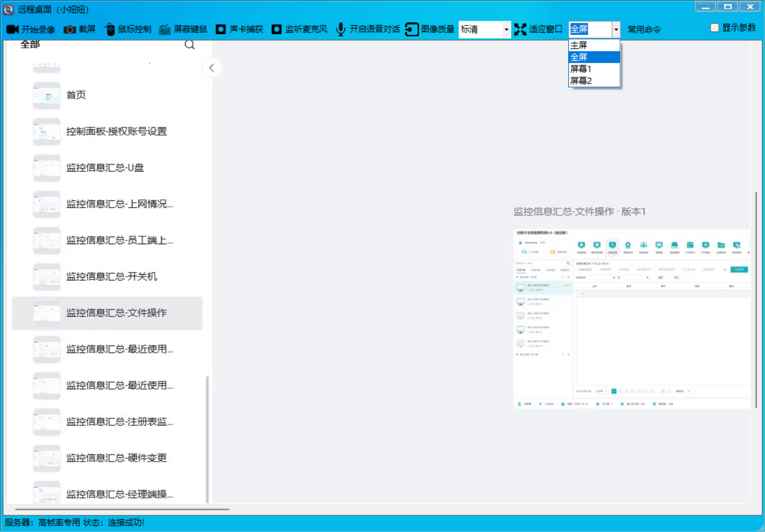Click the screenshot camera icon
The image size is (765, 532).
[70, 29]
